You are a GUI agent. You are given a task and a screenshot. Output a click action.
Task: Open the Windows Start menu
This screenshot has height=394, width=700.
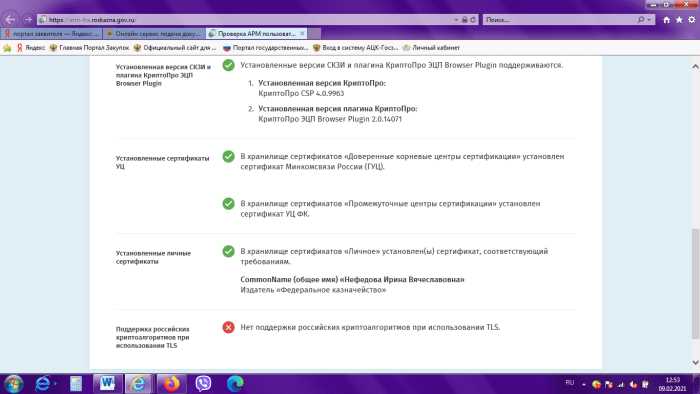(13, 384)
